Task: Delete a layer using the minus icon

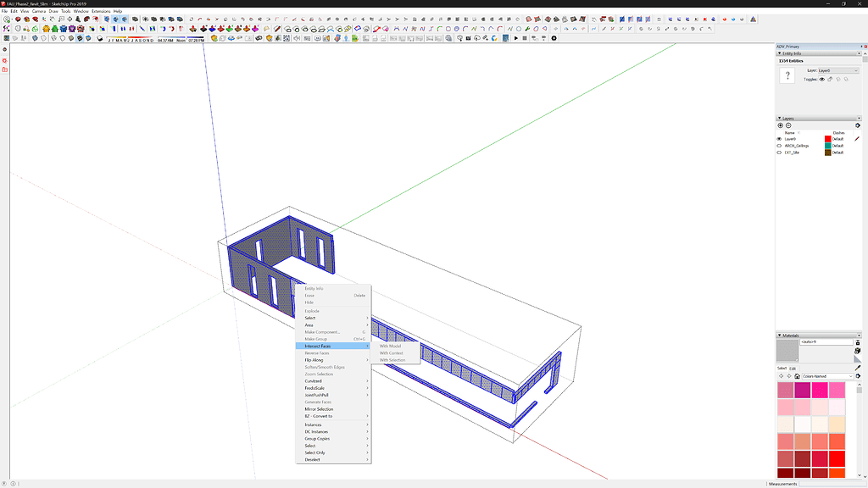Action: coord(788,125)
